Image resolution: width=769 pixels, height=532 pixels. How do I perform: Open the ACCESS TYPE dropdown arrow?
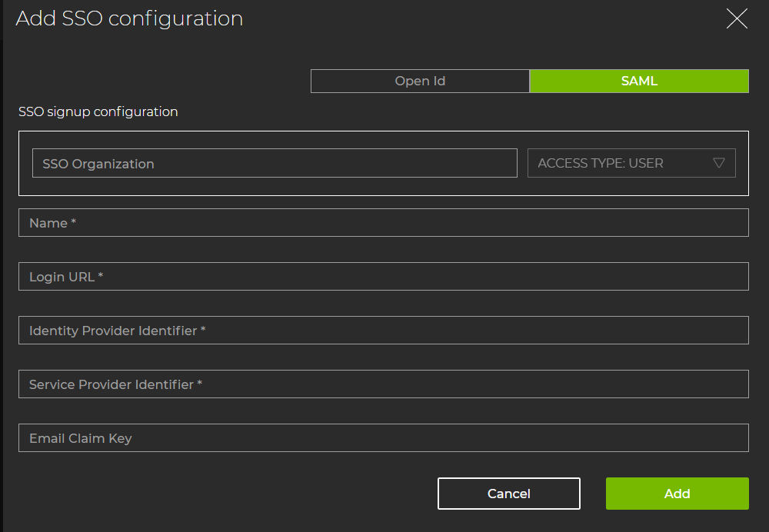click(720, 163)
